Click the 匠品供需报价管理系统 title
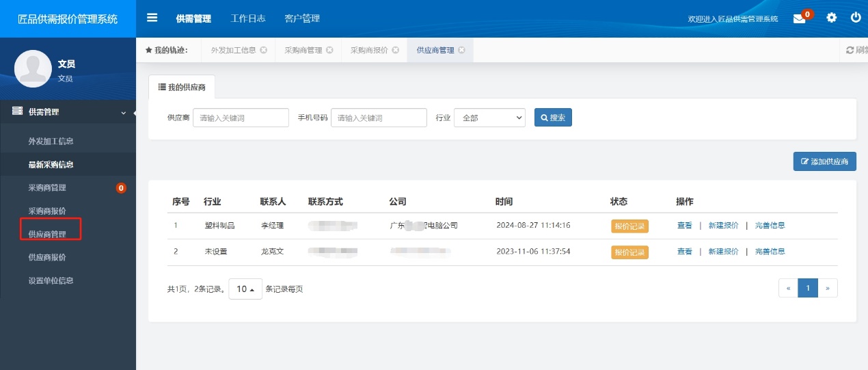The width and height of the screenshot is (868, 370). 68,19
